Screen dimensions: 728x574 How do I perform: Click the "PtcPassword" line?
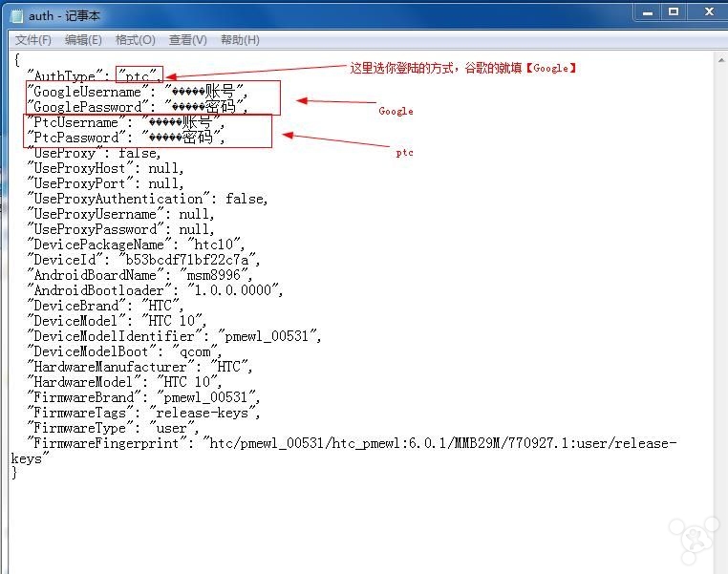126,138
